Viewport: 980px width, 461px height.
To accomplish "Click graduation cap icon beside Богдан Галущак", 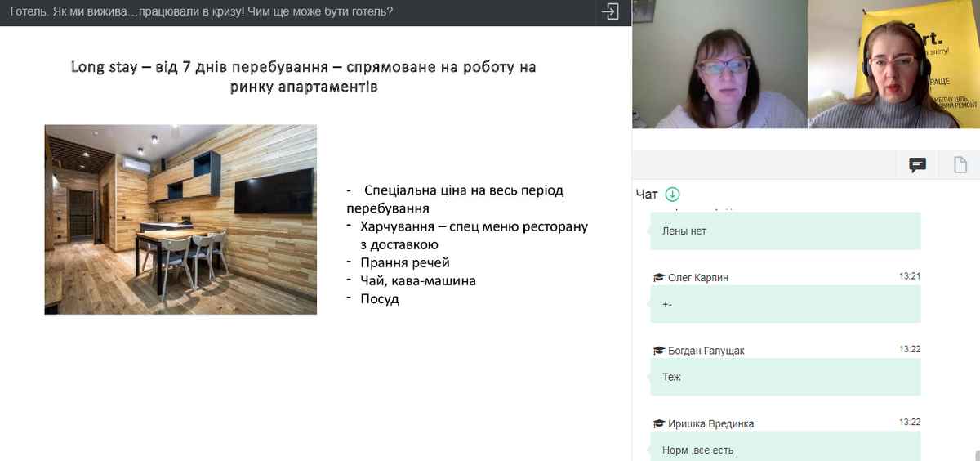I will point(658,351).
